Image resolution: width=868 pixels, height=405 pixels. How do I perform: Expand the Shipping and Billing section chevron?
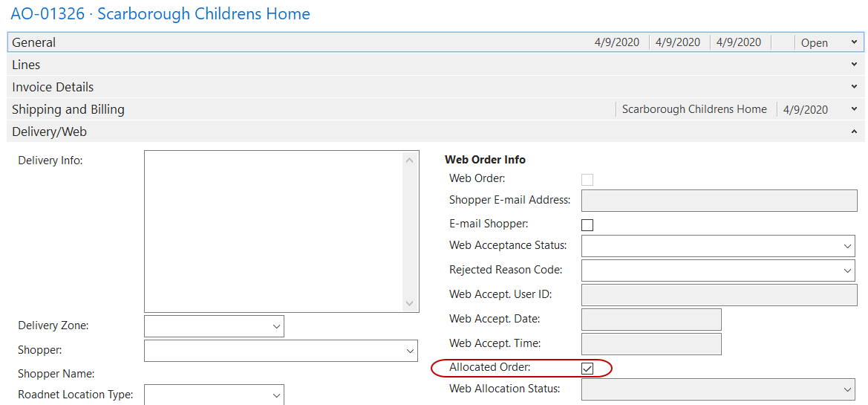[854, 109]
